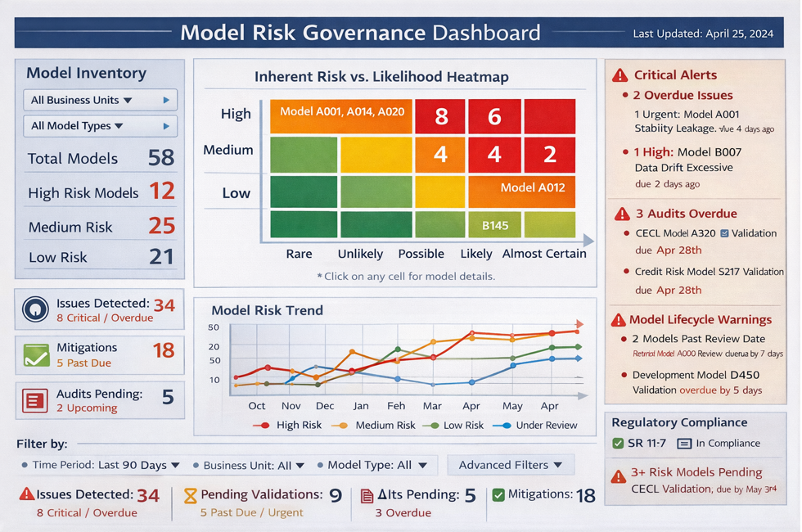Open the All Model Types dropdown
This screenshot has width=802, height=532.
click(x=100, y=126)
